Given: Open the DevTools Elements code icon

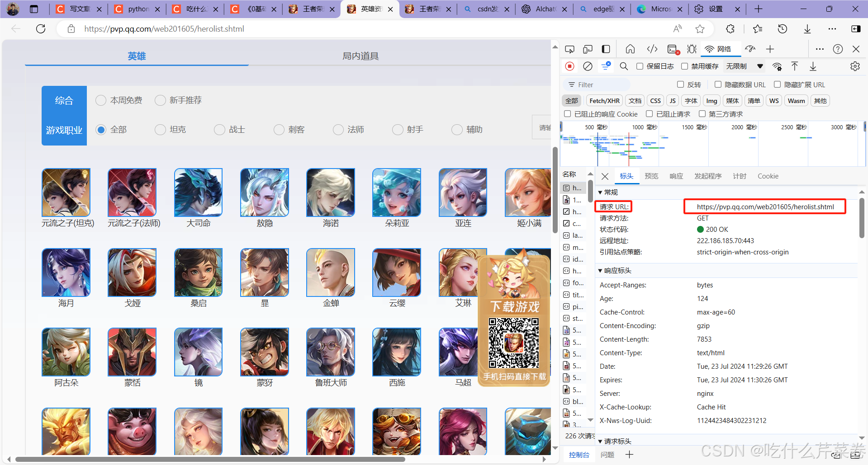Looking at the screenshot, I should [652, 49].
